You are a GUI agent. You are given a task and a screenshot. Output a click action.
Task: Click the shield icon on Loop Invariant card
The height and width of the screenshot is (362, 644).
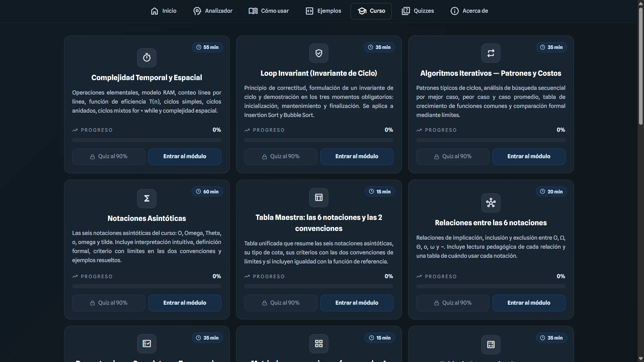tap(319, 53)
